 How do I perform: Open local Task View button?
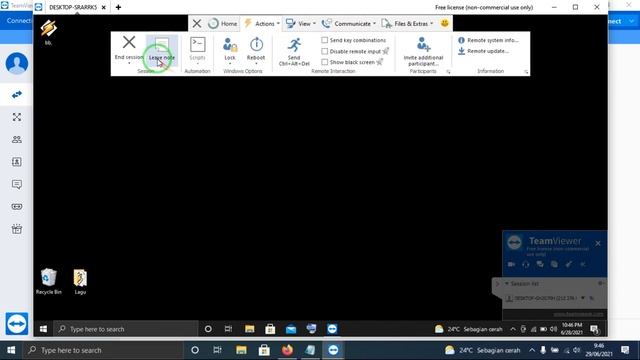(218, 350)
